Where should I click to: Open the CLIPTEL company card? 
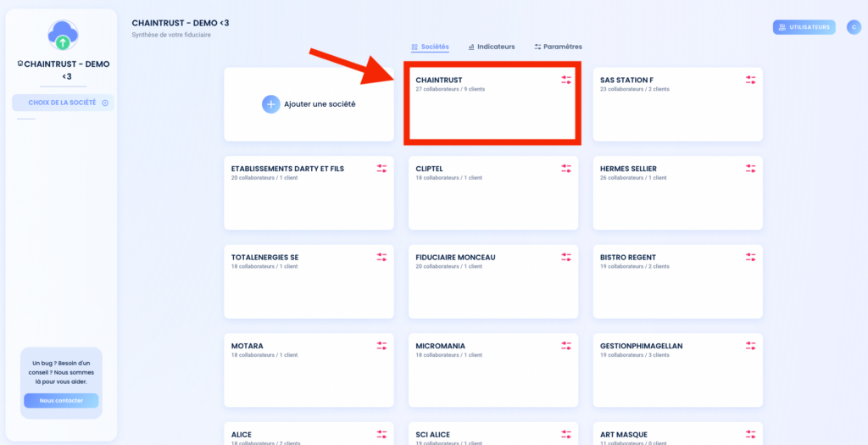tap(493, 192)
